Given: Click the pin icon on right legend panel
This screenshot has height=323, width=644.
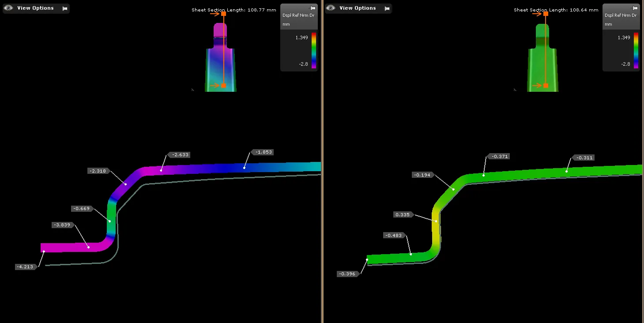Looking at the screenshot, I should point(635,8).
